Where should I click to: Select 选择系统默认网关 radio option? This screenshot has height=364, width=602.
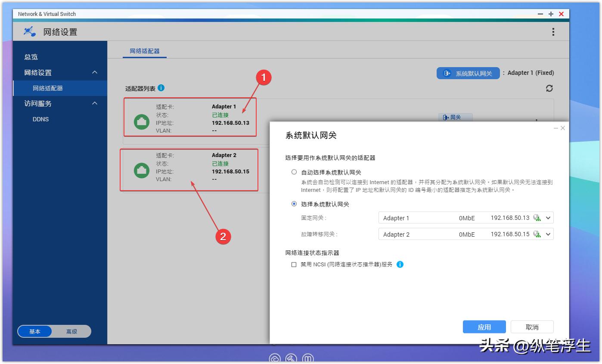[x=294, y=203]
